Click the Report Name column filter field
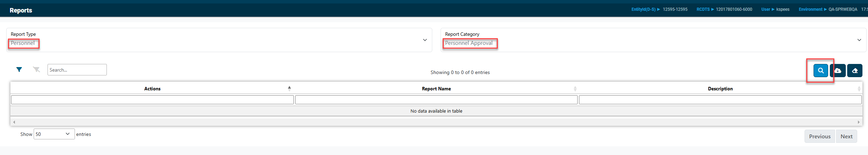 [436, 100]
